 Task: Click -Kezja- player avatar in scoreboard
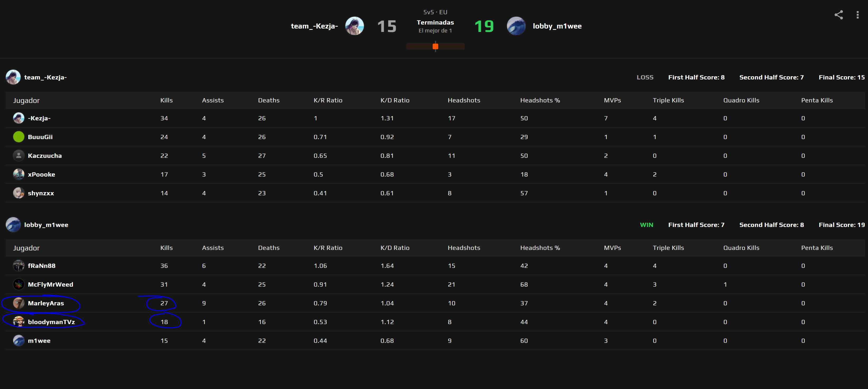pos(18,118)
